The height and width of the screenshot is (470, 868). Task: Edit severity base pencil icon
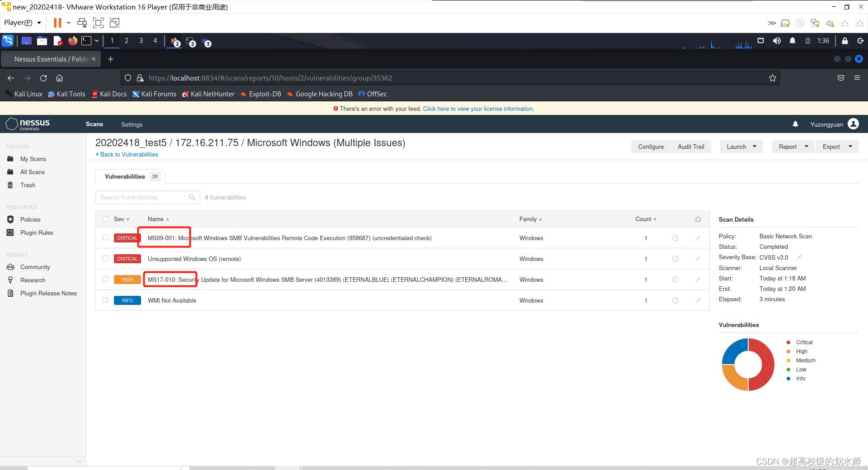coord(799,257)
